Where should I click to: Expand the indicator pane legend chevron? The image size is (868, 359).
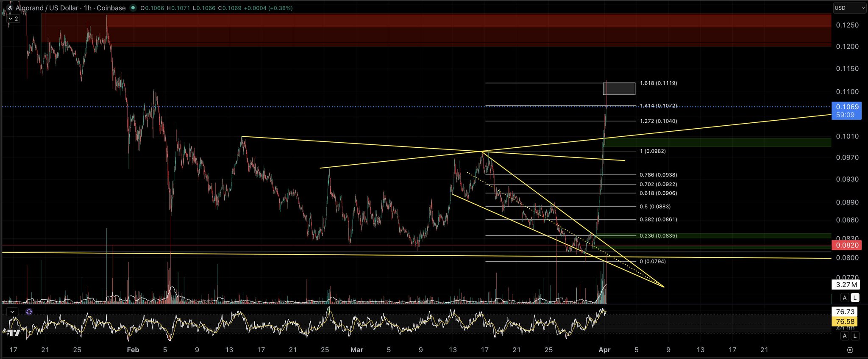point(13,312)
